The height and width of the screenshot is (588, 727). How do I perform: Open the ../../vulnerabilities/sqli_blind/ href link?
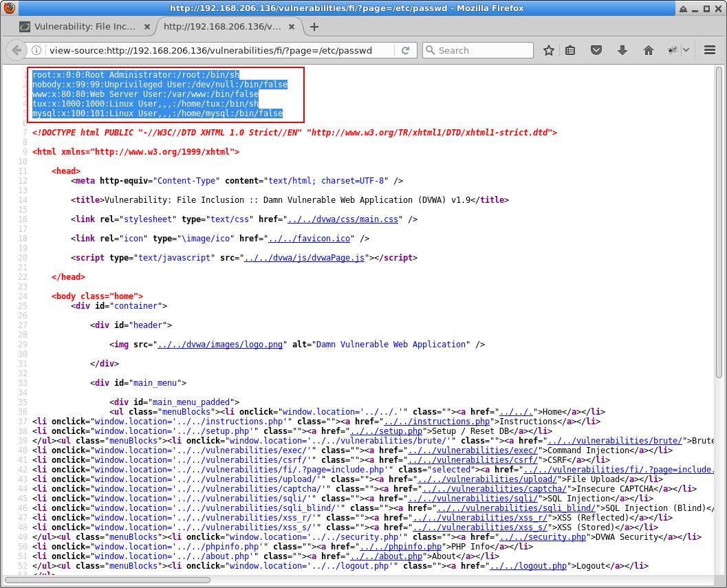(516, 508)
